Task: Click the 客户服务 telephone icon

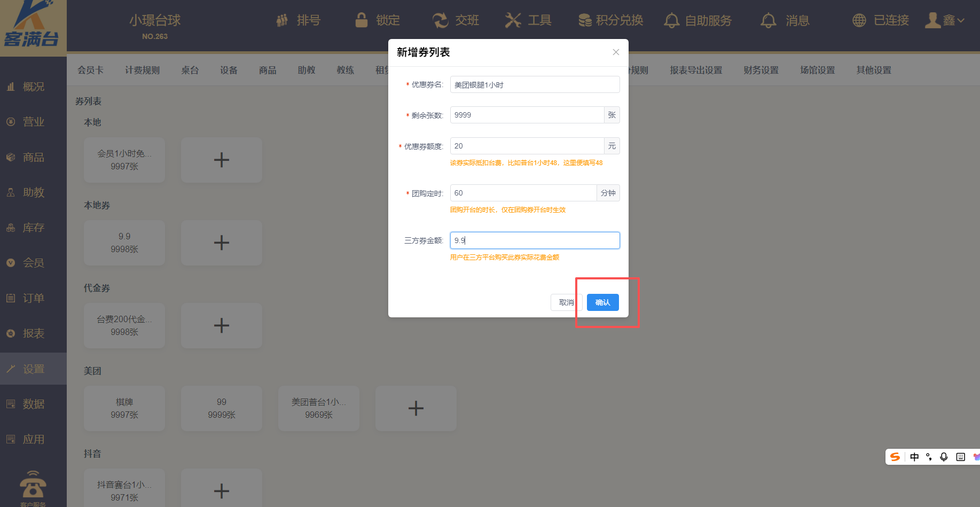Action: (33, 485)
